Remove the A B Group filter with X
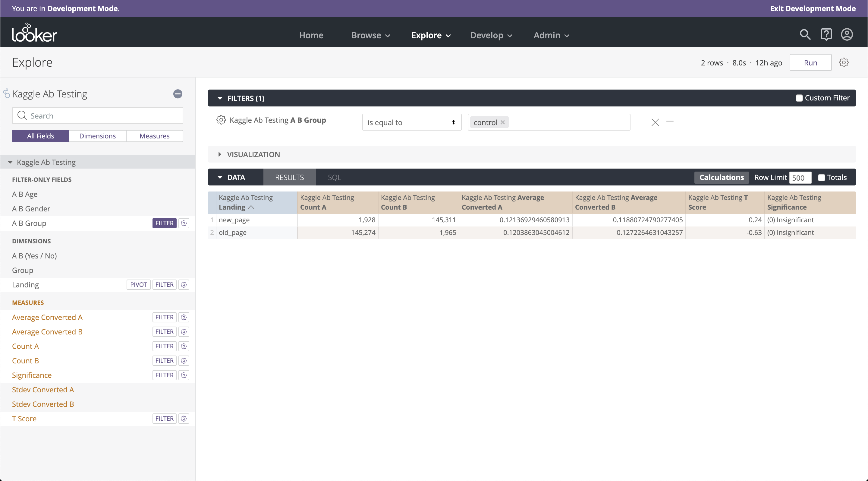The image size is (868, 481). click(x=655, y=122)
